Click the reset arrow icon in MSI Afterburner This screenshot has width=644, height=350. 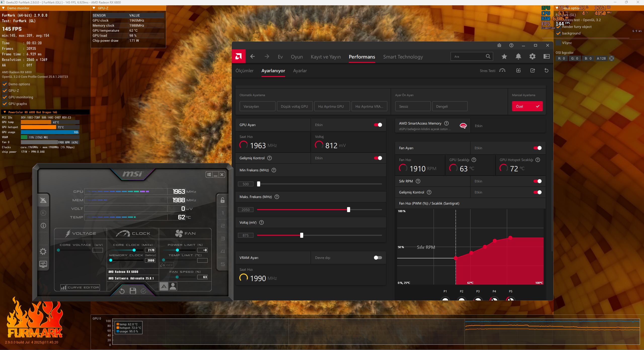tap(122, 291)
